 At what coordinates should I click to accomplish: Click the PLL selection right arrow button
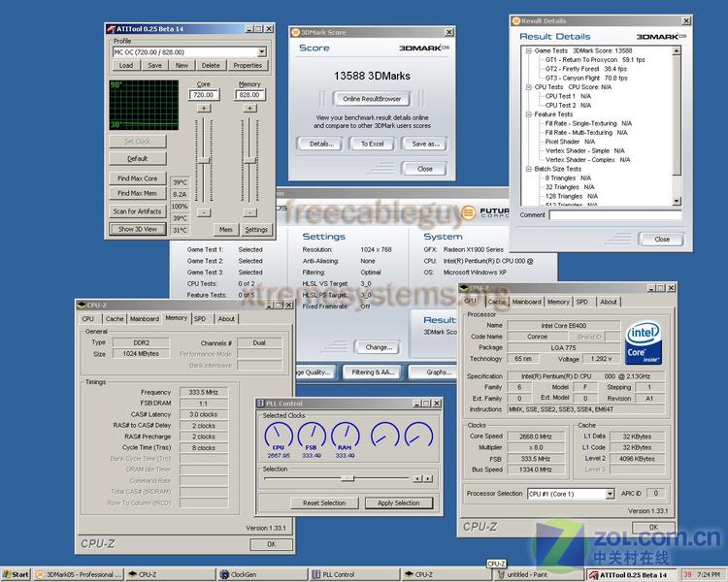pos(428,478)
